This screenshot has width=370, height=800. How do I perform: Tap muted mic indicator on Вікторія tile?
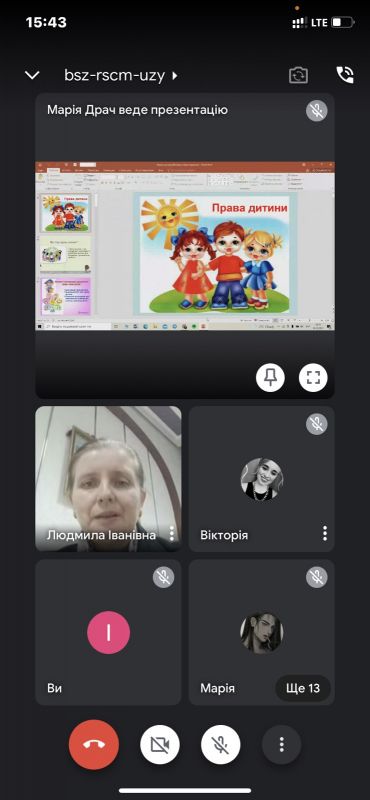[316, 424]
